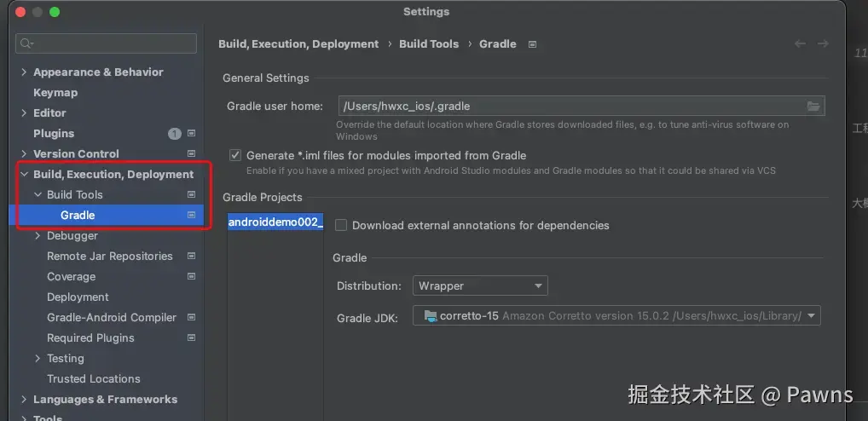
Task: Click the project-level icon beside Plugins
Action: click(192, 134)
